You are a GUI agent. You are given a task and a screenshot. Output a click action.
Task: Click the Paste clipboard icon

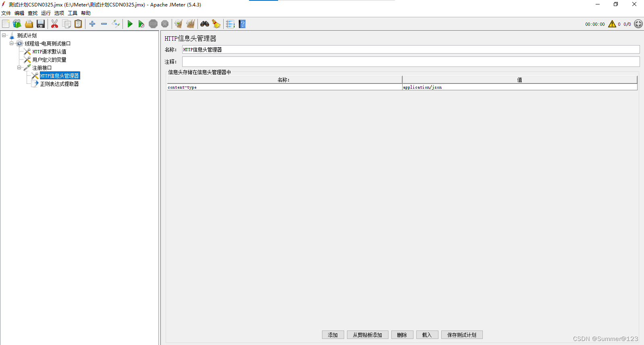(78, 24)
